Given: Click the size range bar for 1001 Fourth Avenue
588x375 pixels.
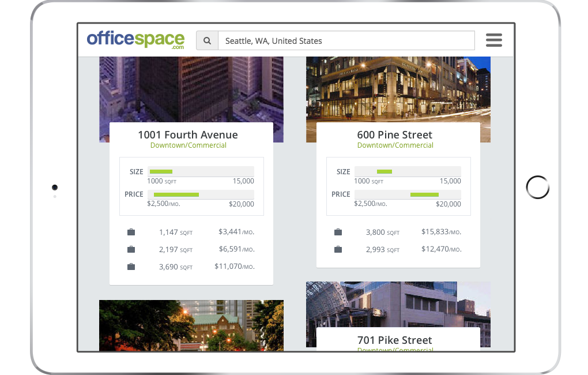Looking at the screenshot, I should click(x=201, y=171).
